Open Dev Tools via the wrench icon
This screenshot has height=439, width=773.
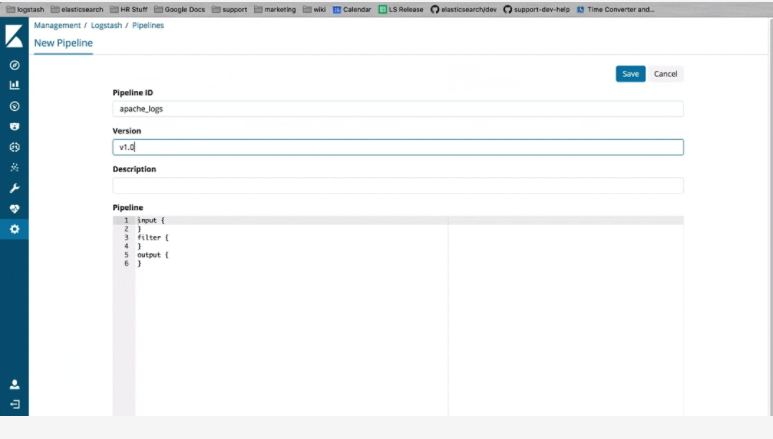click(14, 188)
